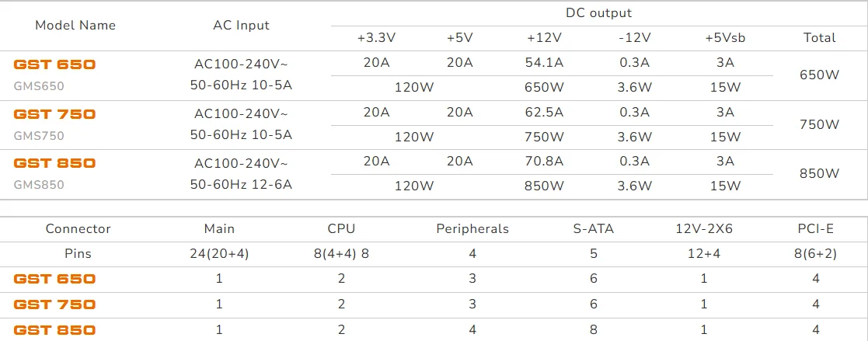Select the GMS750 model label
This screenshot has width=868, height=341.
(39, 136)
